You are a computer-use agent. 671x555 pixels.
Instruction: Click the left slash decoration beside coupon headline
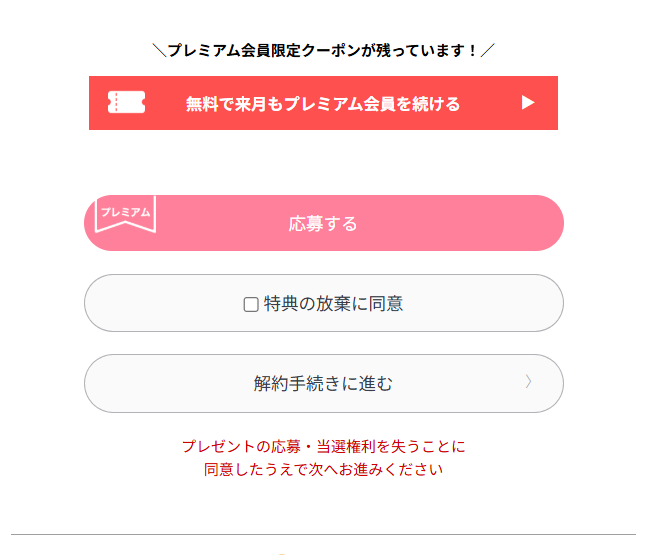(x=159, y=50)
